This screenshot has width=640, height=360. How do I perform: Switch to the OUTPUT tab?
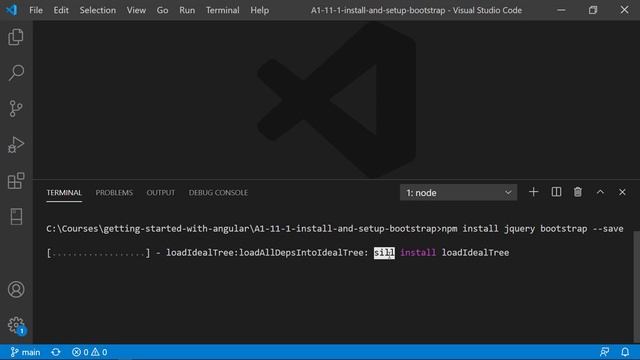click(160, 193)
